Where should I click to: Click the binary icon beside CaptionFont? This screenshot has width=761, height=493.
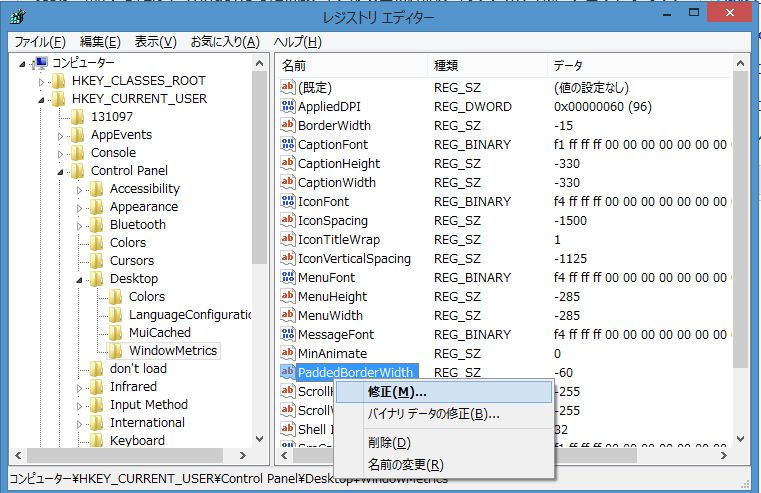[288, 145]
